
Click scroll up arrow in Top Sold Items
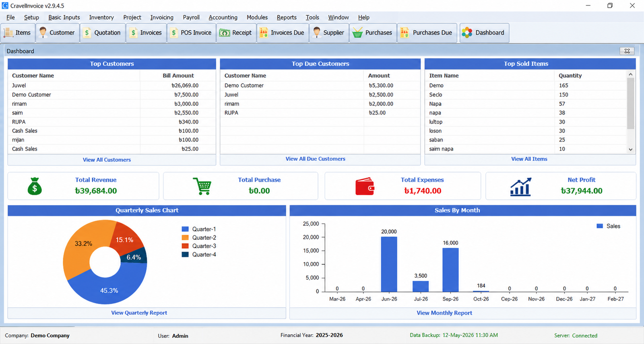point(631,74)
